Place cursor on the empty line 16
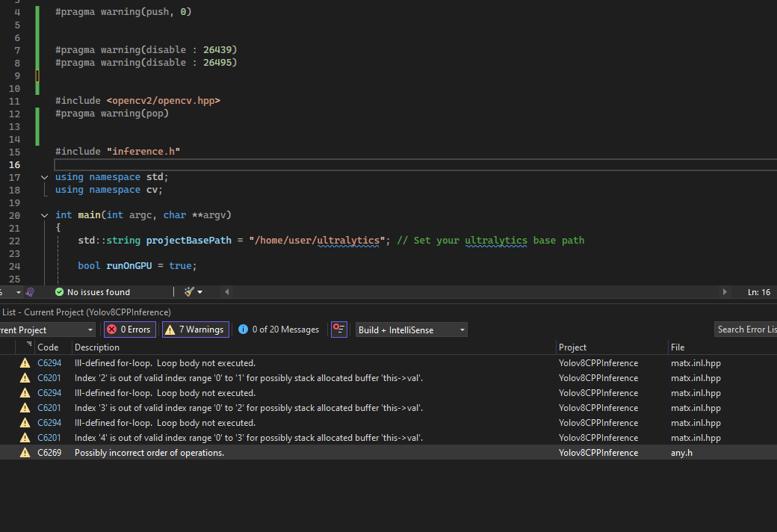 point(415,164)
